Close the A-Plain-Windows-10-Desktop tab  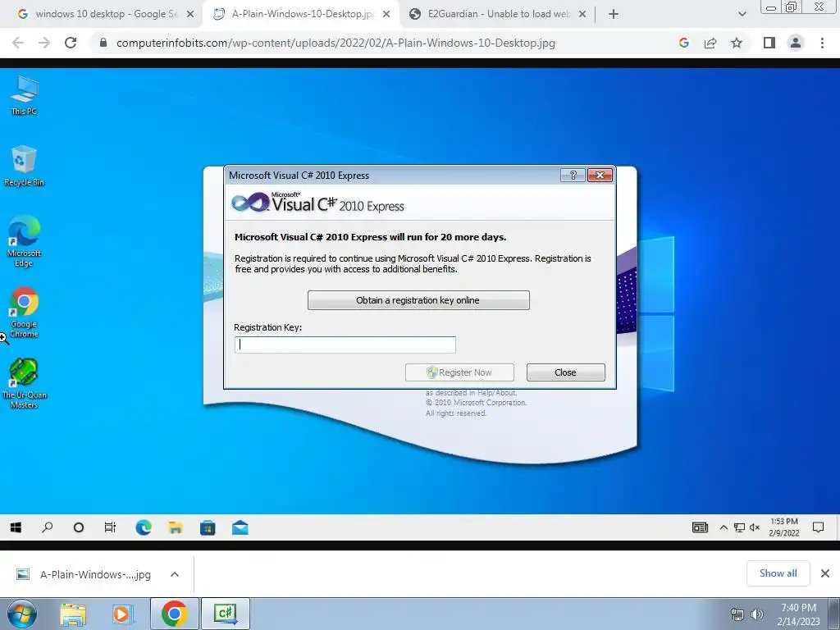(x=386, y=14)
